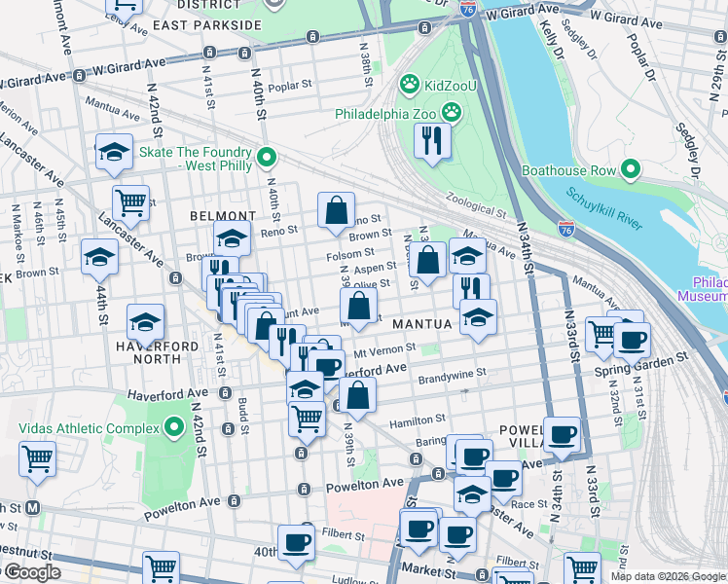Image resolution: width=728 pixels, height=584 pixels.
Task: Click the school marker above Haverford North
Action: click(x=145, y=322)
